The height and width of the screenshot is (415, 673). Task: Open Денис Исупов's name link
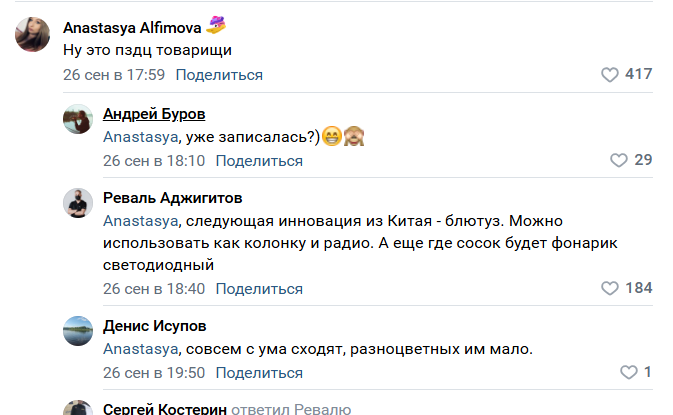point(156,325)
